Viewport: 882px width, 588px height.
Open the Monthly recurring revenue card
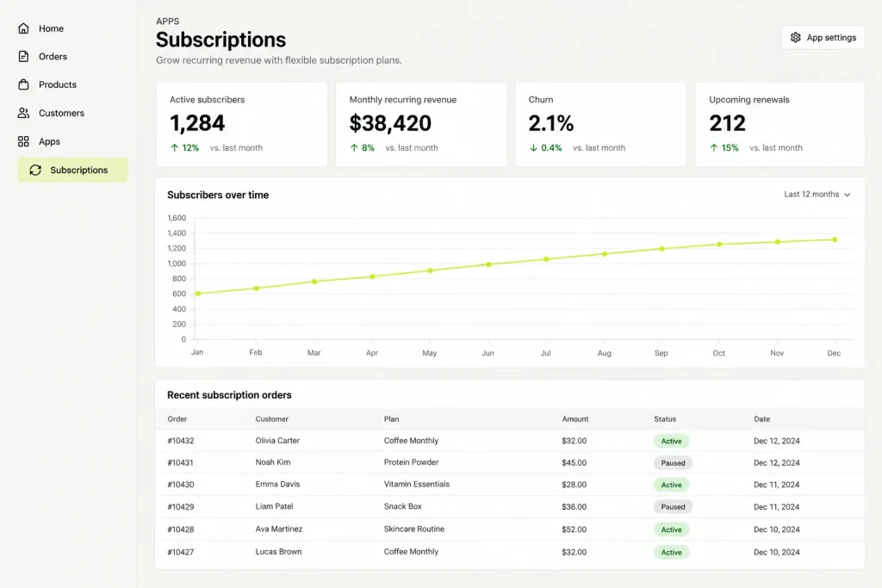[421, 124]
